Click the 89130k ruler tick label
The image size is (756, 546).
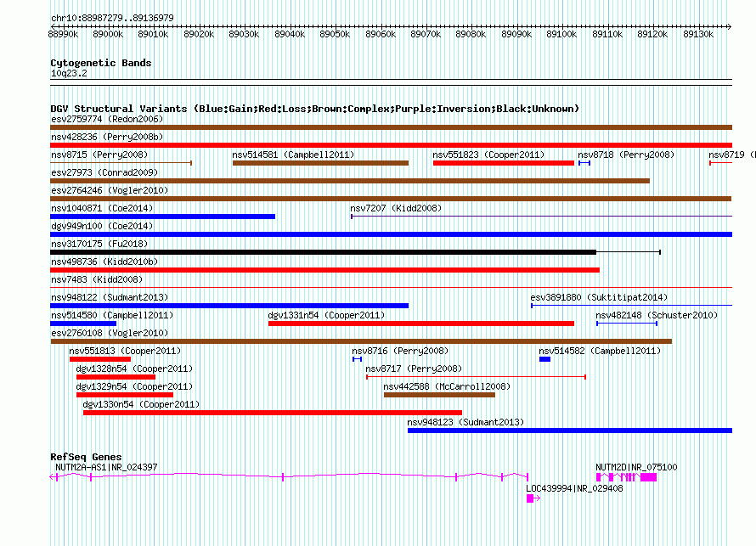coord(697,34)
